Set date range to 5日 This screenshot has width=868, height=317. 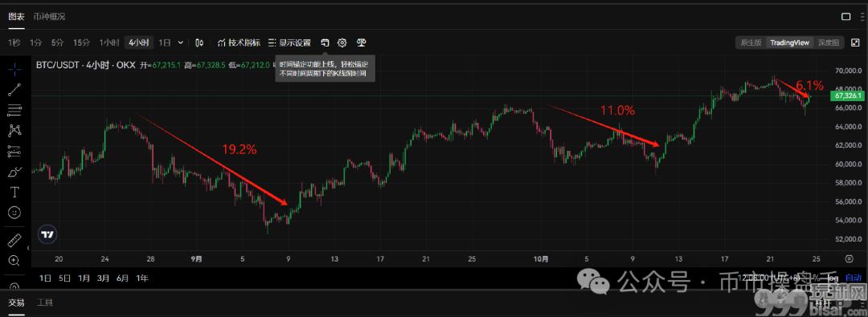pos(65,278)
